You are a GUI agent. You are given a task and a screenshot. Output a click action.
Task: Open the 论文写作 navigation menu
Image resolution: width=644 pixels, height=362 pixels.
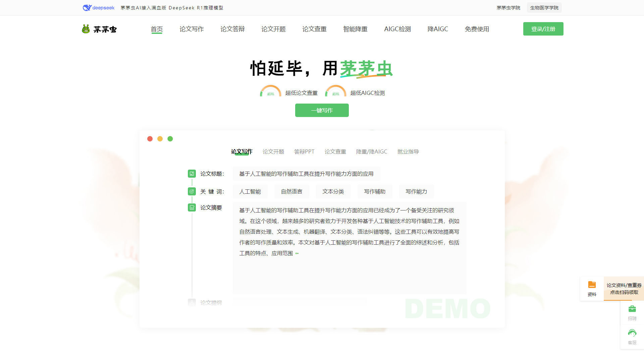tap(192, 29)
